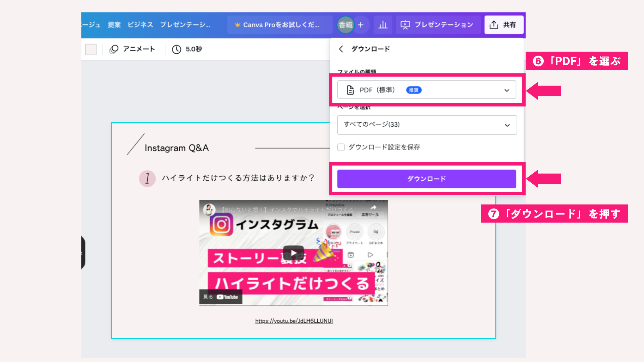644x362 pixels.
Task: Click the + icon to add collaborators
Action: click(361, 24)
